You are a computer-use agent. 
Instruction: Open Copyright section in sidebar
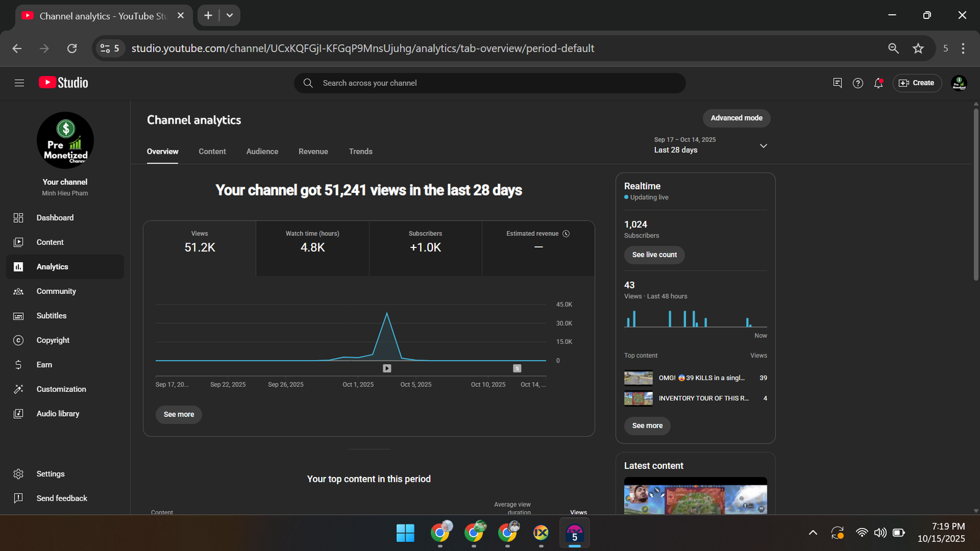53,340
